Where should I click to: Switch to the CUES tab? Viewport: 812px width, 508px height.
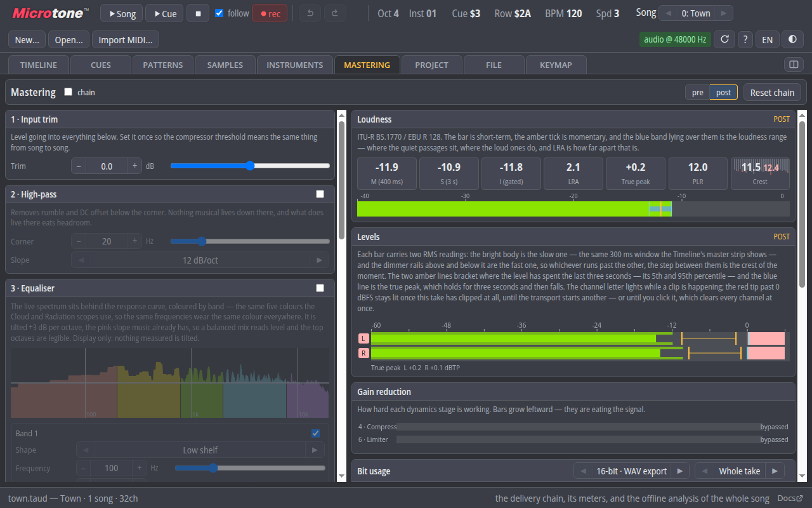(100, 65)
